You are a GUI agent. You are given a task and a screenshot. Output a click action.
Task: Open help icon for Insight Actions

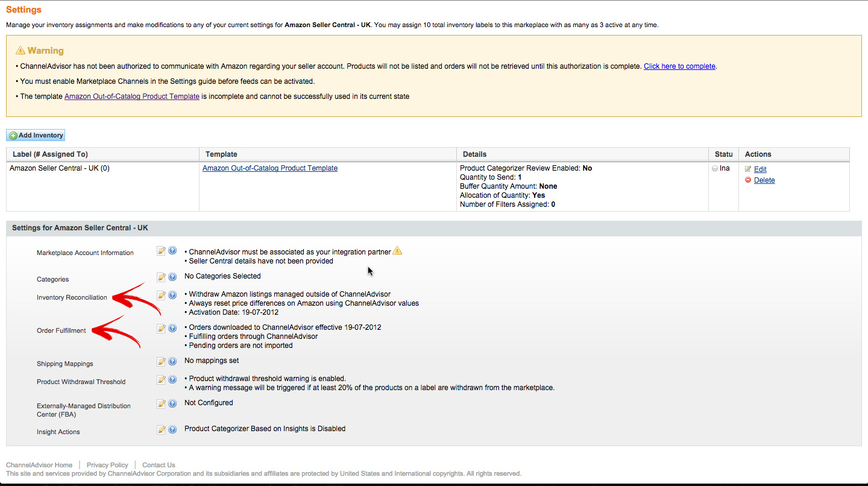click(172, 430)
